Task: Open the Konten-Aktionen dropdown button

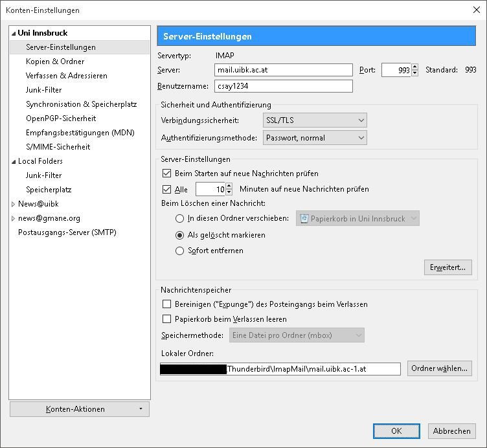Action: pyautogui.click(x=80, y=409)
